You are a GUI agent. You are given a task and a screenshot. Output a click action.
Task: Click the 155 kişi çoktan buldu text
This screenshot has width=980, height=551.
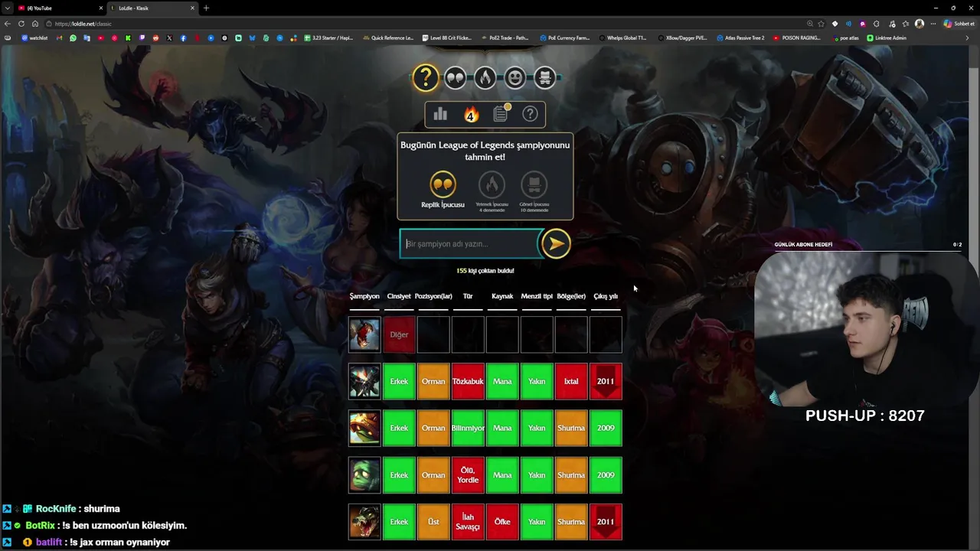tap(485, 271)
